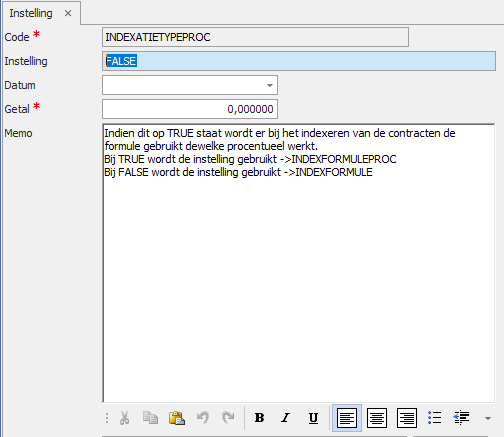Click the Copy icon in memo toolbar
Image resolution: width=504 pixels, height=437 pixels.
[150, 418]
